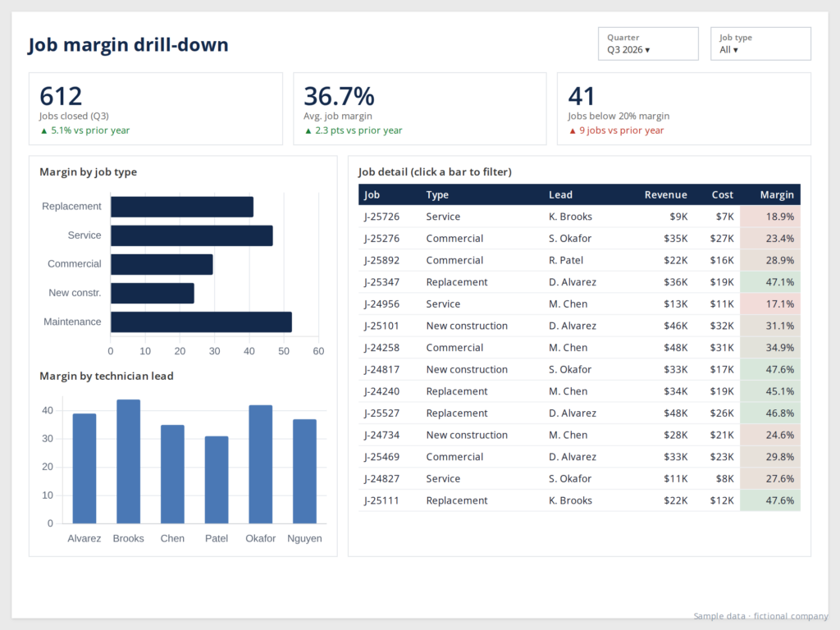The width and height of the screenshot is (840, 630).
Task: Click the Margin by technician lead heading
Action: tap(107, 376)
